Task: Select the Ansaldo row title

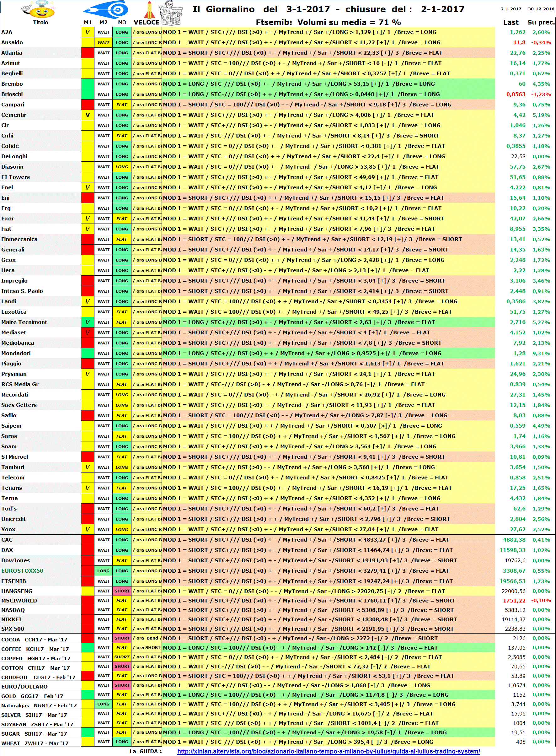Action: click(12, 42)
